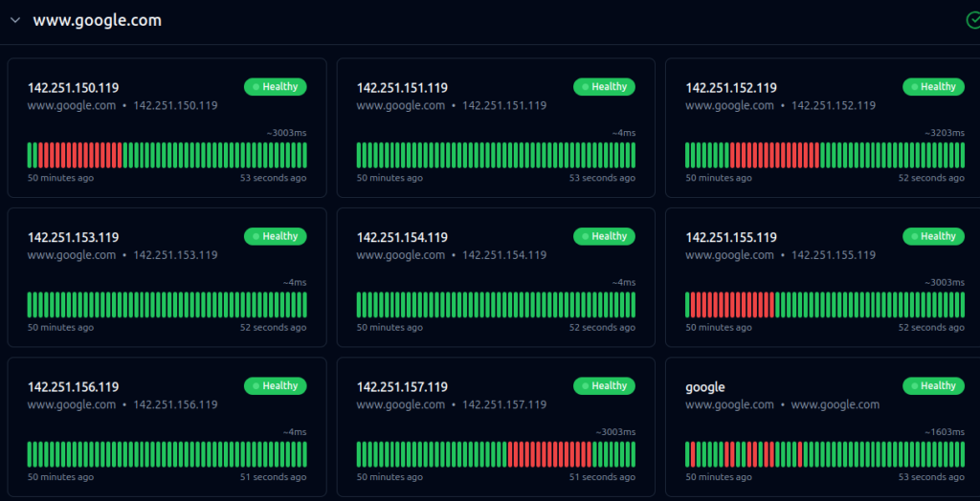Open the 142.251.157.119 card title
This screenshot has height=501, width=980.
402,387
